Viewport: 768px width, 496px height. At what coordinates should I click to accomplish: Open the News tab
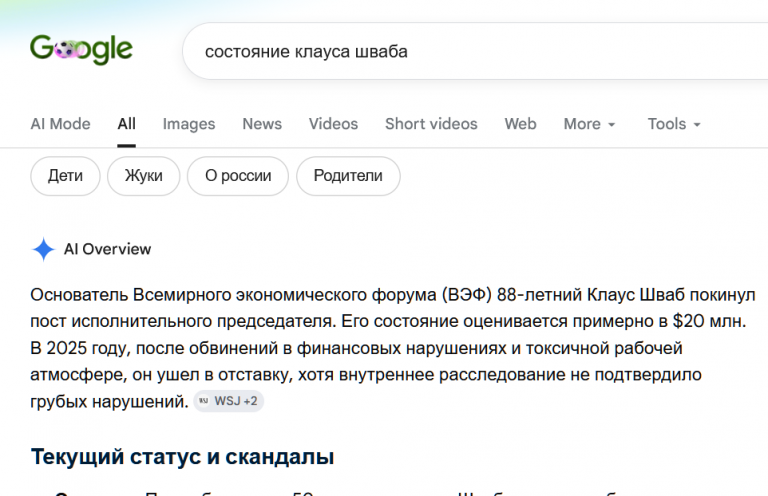pos(262,124)
